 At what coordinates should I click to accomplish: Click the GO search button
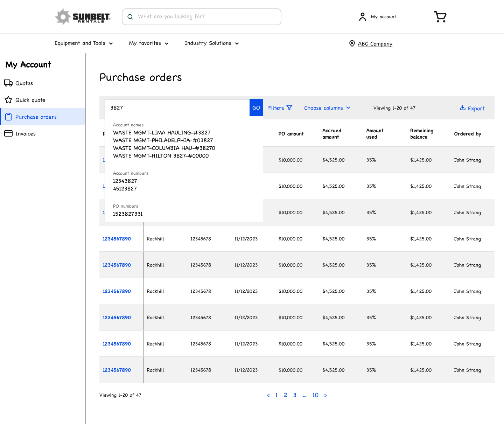256,107
